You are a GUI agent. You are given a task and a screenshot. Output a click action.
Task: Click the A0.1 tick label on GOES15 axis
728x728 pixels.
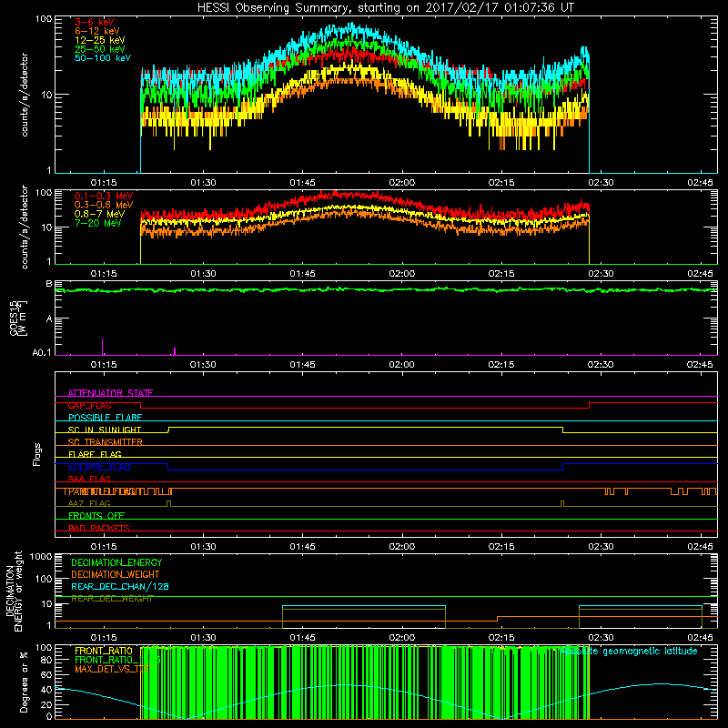click(42, 352)
